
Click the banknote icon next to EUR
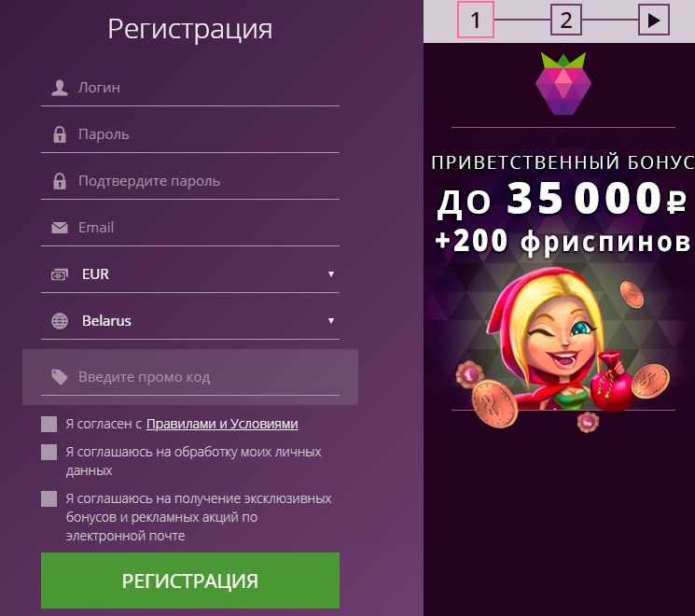[60, 274]
